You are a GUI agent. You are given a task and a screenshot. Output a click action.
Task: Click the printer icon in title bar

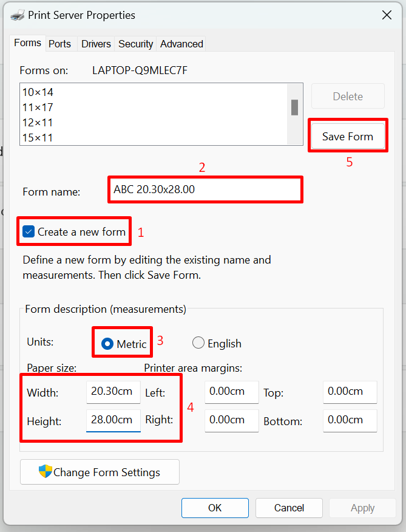tap(18, 15)
